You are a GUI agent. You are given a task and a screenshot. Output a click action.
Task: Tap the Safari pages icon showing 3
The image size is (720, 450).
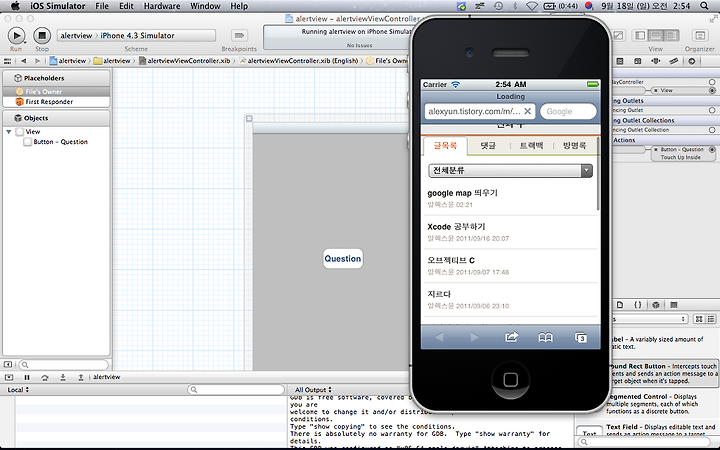(581, 338)
